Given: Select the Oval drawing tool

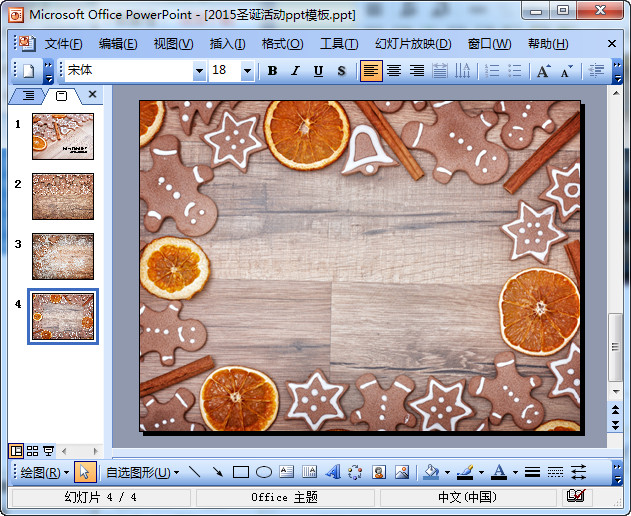Looking at the screenshot, I should [264, 472].
